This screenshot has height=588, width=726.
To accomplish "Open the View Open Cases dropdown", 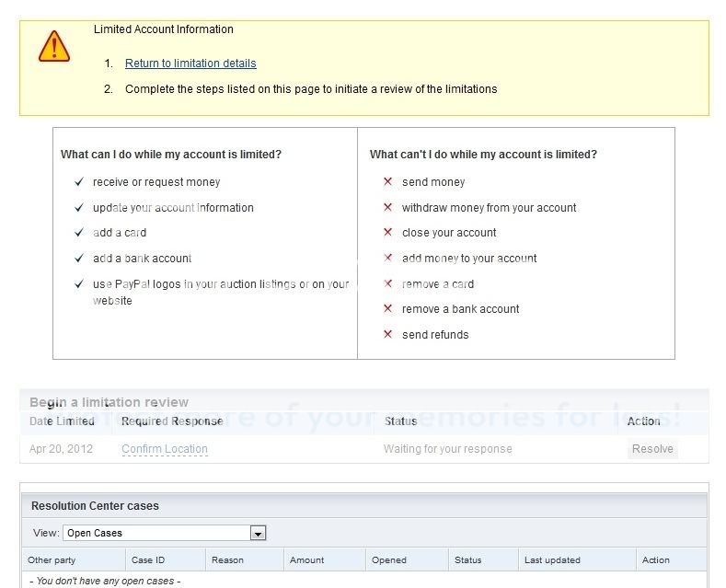I will 165,533.
